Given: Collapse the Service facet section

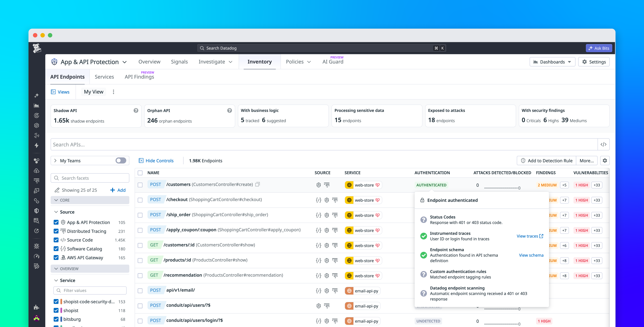Looking at the screenshot, I should pos(56,281).
